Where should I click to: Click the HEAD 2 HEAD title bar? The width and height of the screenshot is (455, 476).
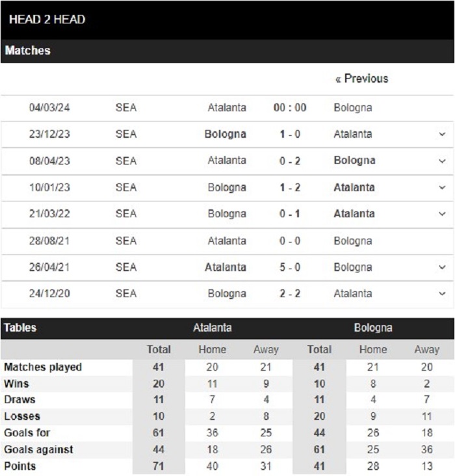pyautogui.click(x=227, y=20)
